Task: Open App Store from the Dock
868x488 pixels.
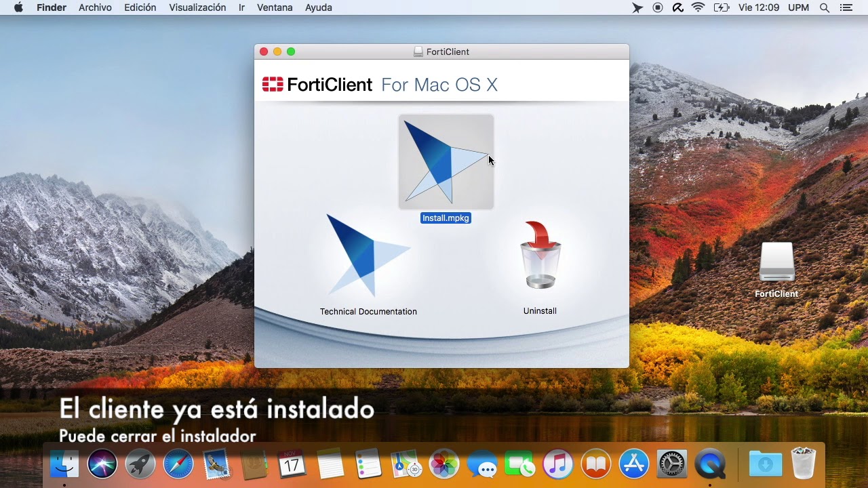Action: coord(634,464)
